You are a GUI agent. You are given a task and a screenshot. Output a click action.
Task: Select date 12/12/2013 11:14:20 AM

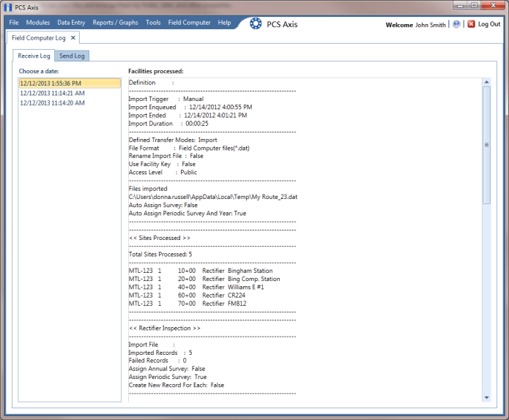(70, 103)
